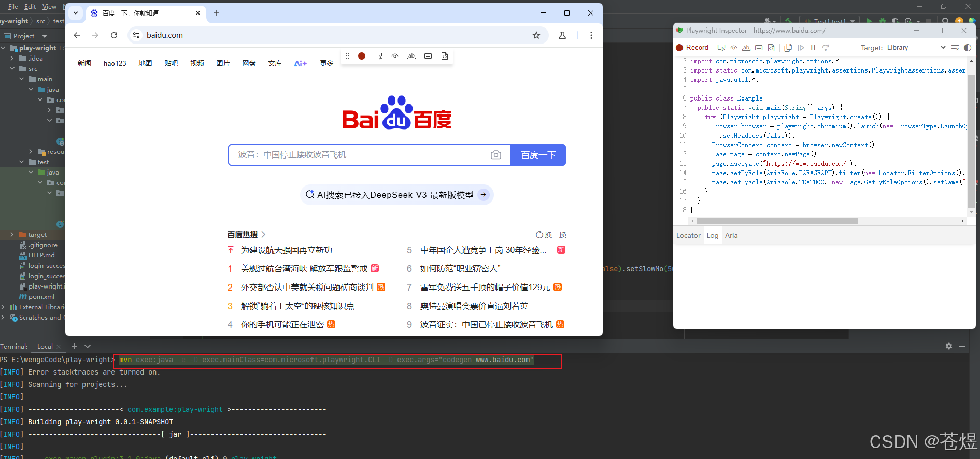Open the Target Library dropdown
Viewport: 980px width, 459px height.
(x=916, y=48)
